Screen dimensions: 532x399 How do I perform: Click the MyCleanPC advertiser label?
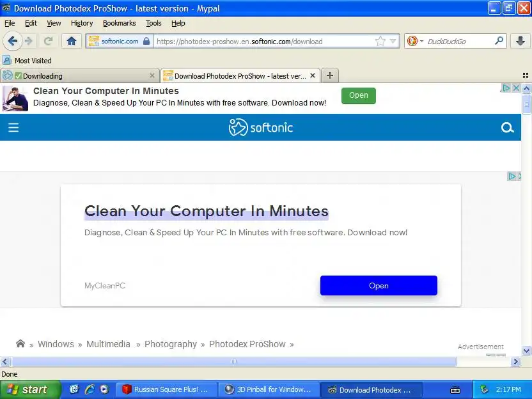(105, 286)
